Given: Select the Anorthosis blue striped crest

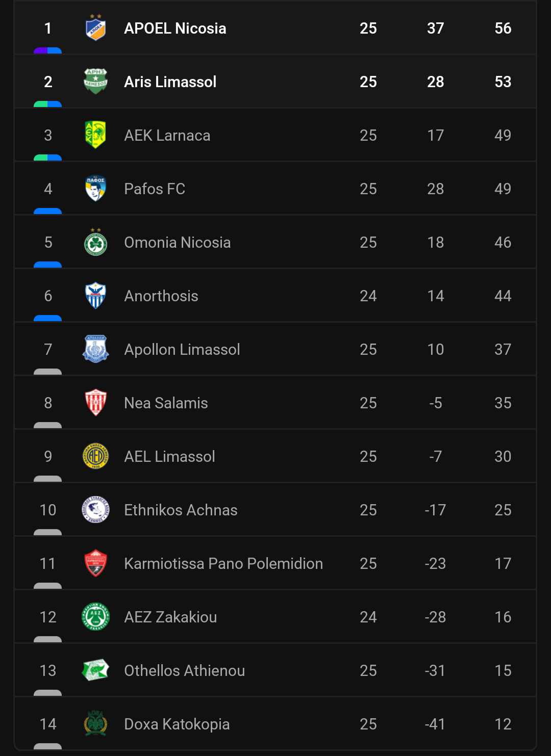Looking at the screenshot, I should pos(95,296).
